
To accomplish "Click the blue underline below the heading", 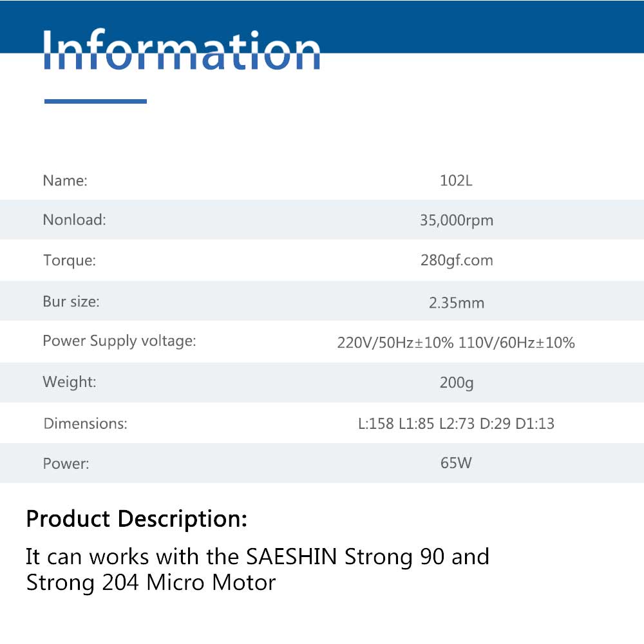I will coord(95,101).
